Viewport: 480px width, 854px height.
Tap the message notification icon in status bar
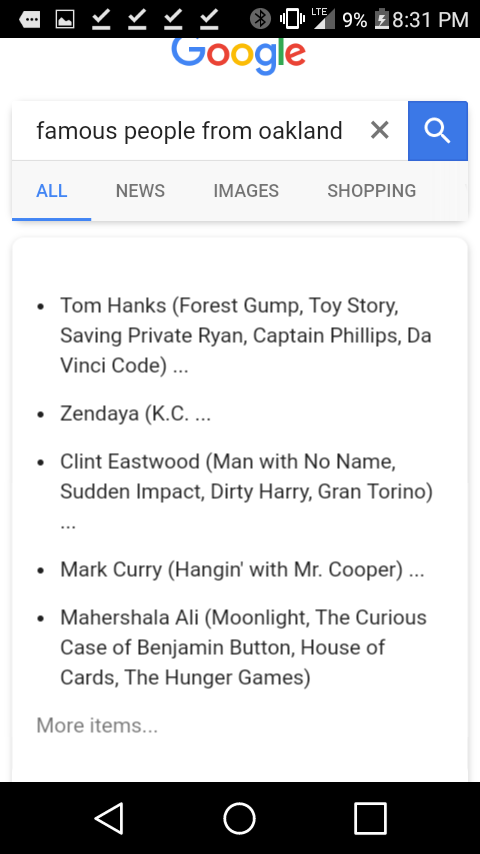[29, 20]
